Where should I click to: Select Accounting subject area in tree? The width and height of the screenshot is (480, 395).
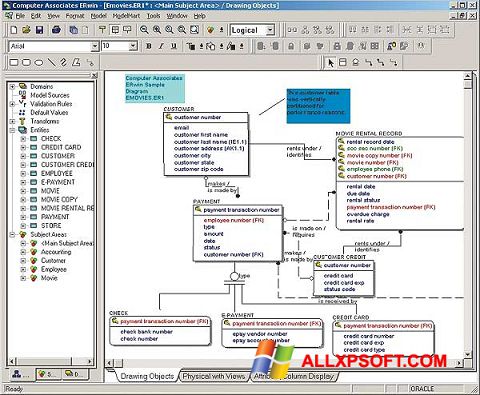coord(56,252)
